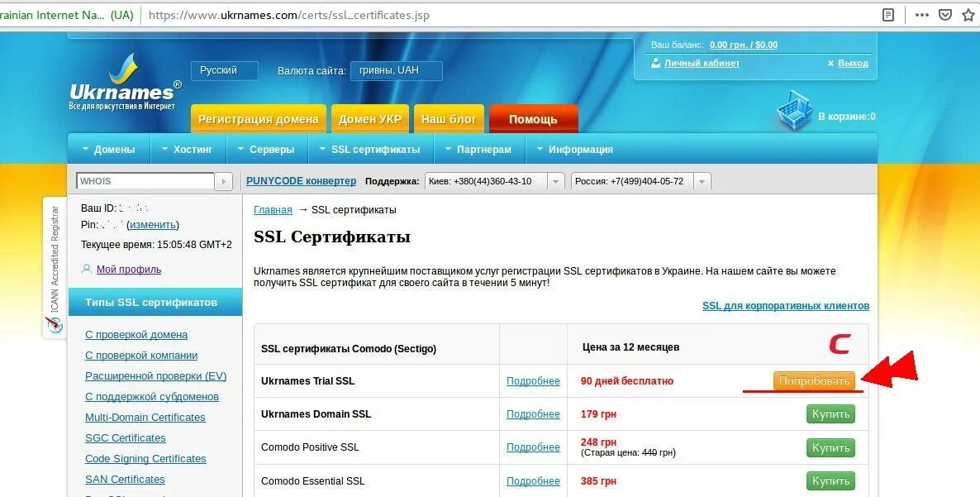Open С проверкой компании sidebar link
Screen dimensions: 980x497
[x=141, y=355]
